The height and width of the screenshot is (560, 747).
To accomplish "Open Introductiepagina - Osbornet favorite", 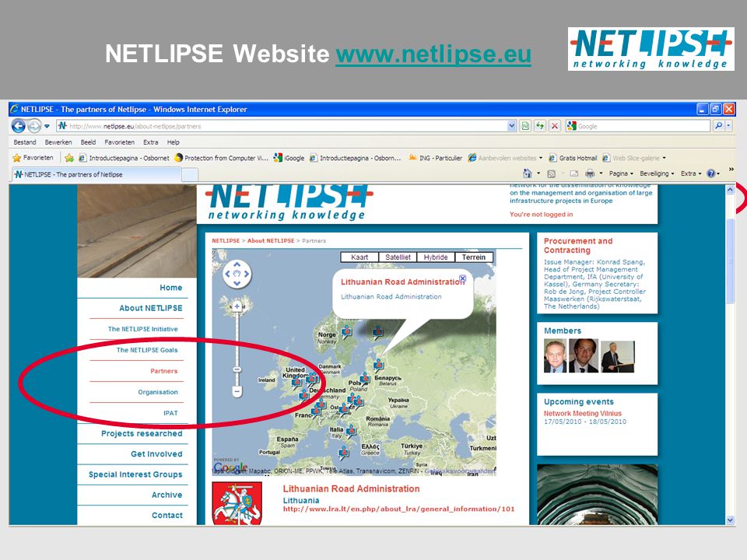I will click(124, 158).
